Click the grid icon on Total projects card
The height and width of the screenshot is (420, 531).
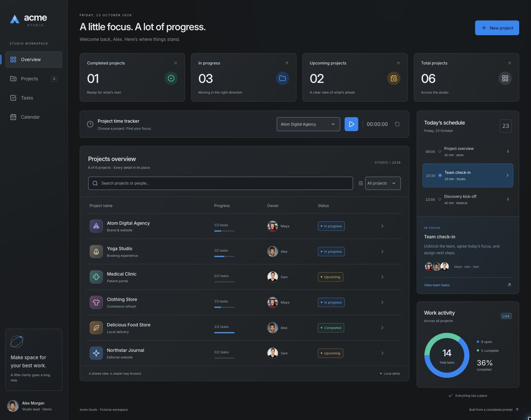pos(505,78)
